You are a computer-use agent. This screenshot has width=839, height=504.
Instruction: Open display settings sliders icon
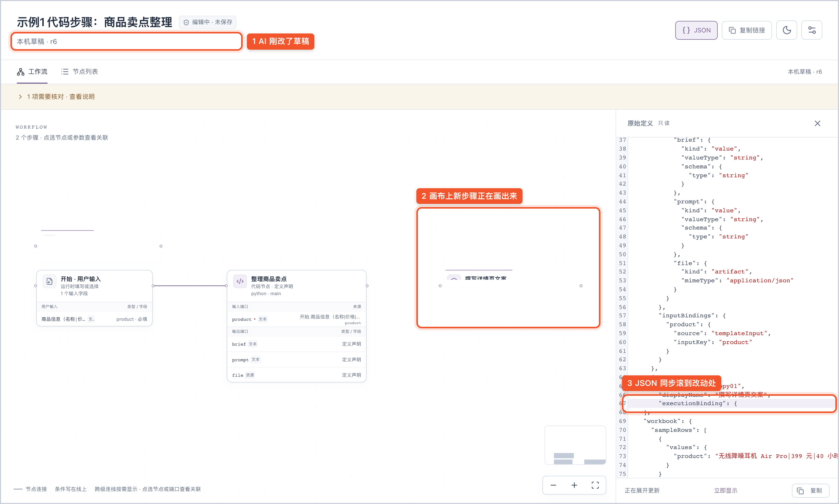point(812,30)
